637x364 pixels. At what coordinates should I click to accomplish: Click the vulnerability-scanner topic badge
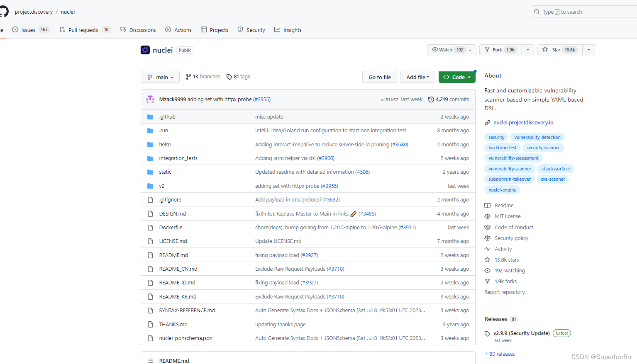pos(510,168)
